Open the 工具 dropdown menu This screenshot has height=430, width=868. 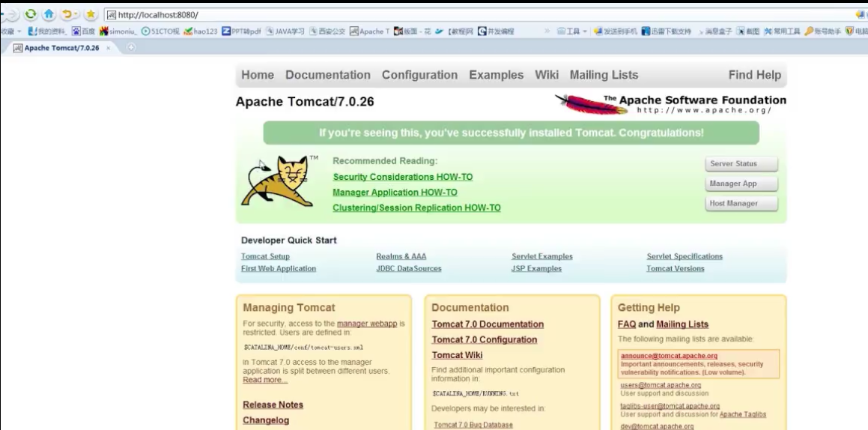pyautogui.click(x=572, y=31)
